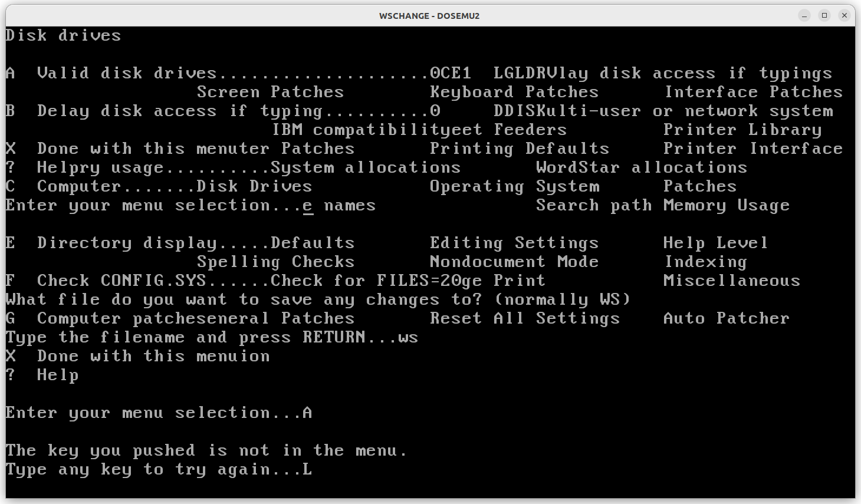Select "Printing Defaults"
Viewport: 861px width, 504px height.
519,148
